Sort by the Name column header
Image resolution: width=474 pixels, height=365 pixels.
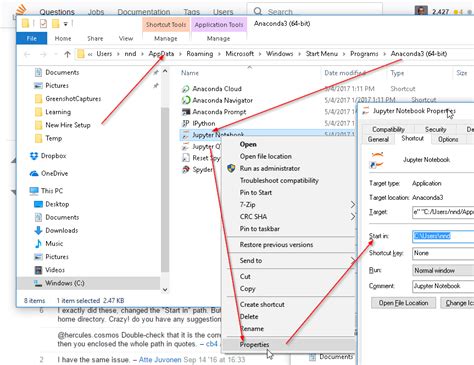(190, 73)
